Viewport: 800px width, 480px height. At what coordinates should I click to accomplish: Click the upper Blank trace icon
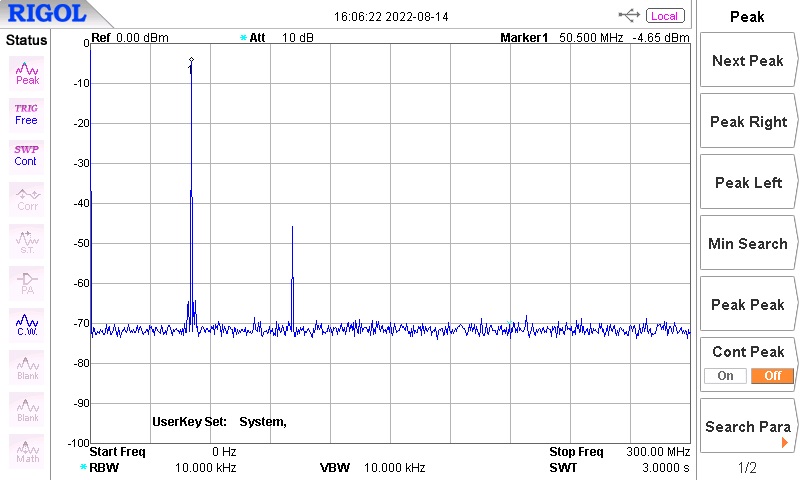tap(27, 367)
